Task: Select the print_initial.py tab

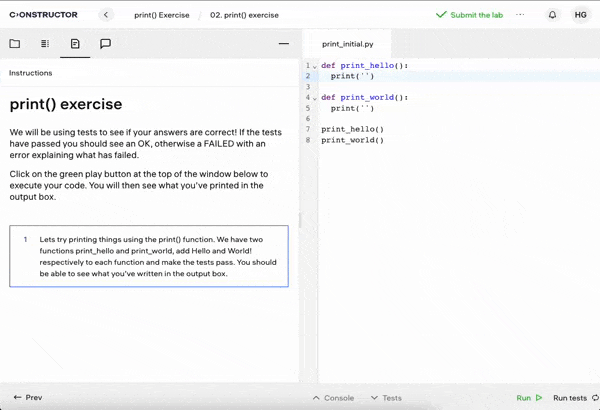Action: [348, 44]
